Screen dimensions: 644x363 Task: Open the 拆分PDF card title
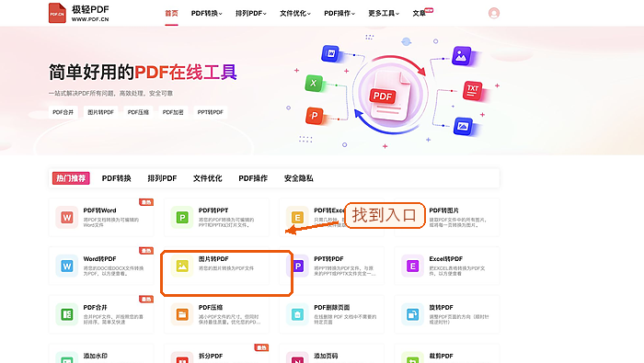pos(211,356)
